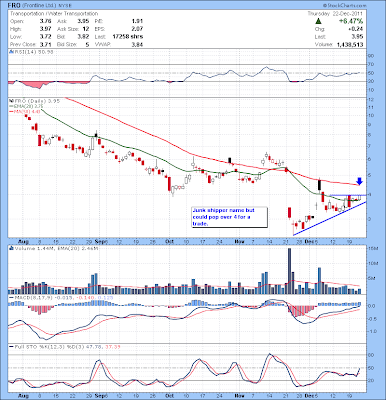Click the Oct label under price panel

[x=170, y=241]
